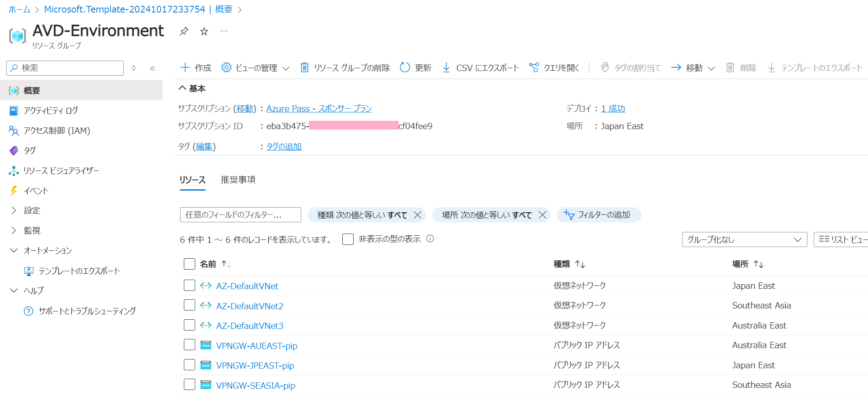Check the VPNGW-JPEAST-pip row checkbox
Viewport: 868px width, 410px height.
[x=189, y=365]
